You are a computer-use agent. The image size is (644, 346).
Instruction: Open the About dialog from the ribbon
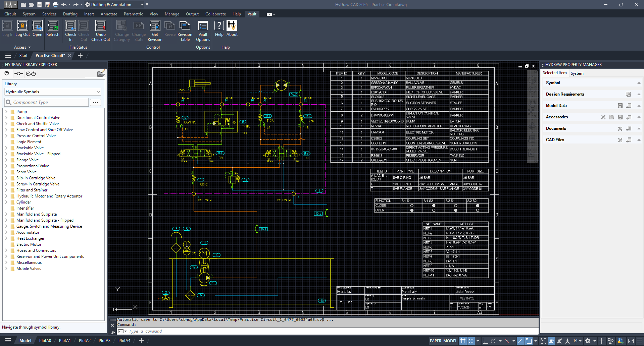[x=232, y=28]
